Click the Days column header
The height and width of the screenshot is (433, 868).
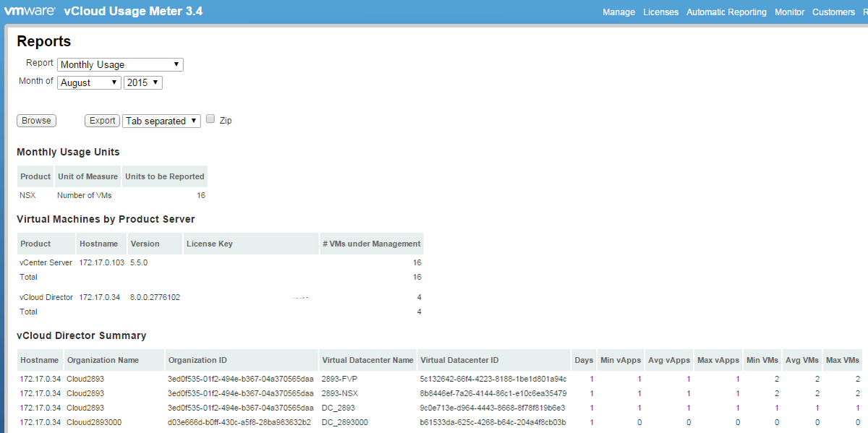pyautogui.click(x=584, y=360)
